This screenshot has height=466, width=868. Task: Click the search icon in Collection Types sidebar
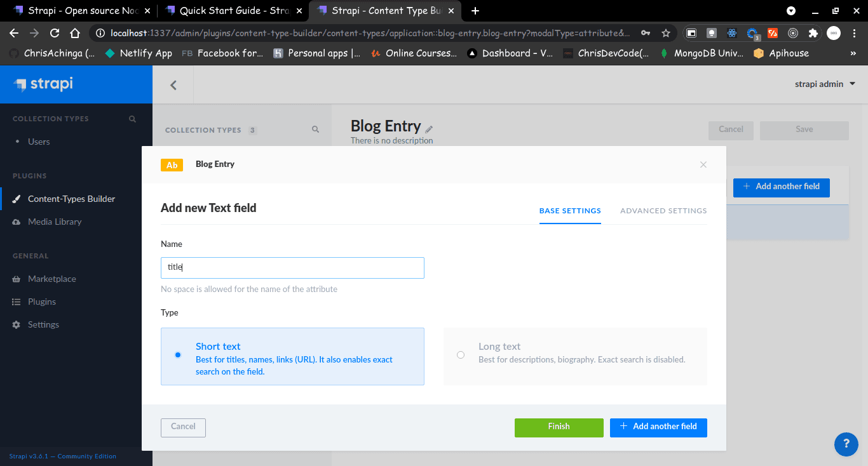pos(133,119)
